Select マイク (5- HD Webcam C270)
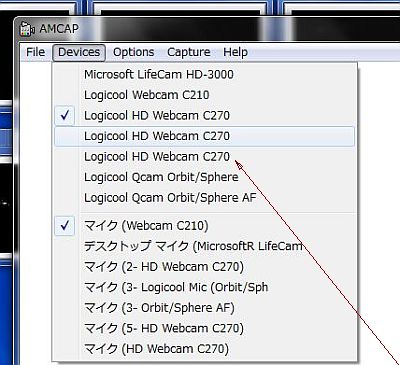 [x=205, y=328]
